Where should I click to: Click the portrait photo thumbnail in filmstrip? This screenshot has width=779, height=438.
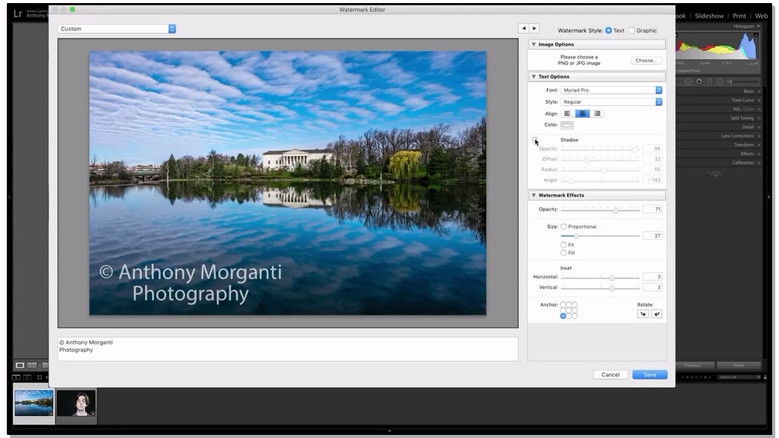pyautogui.click(x=75, y=402)
